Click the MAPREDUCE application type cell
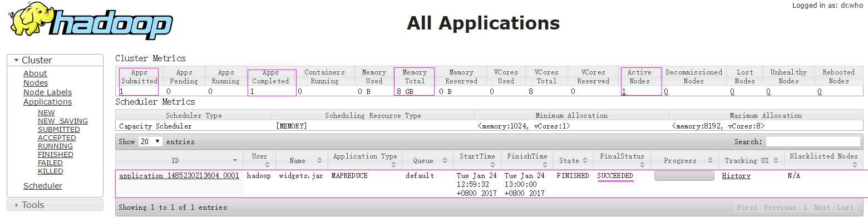 pyautogui.click(x=349, y=176)
